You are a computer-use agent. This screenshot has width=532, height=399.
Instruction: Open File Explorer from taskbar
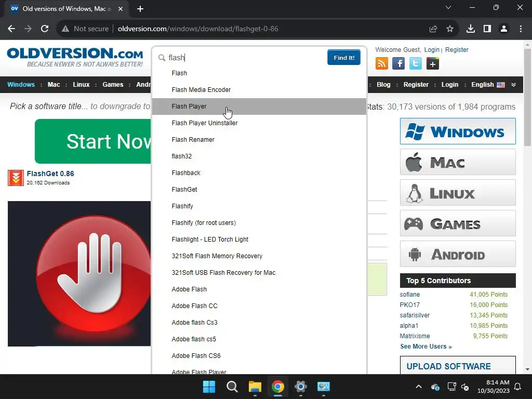click(255, 387)
